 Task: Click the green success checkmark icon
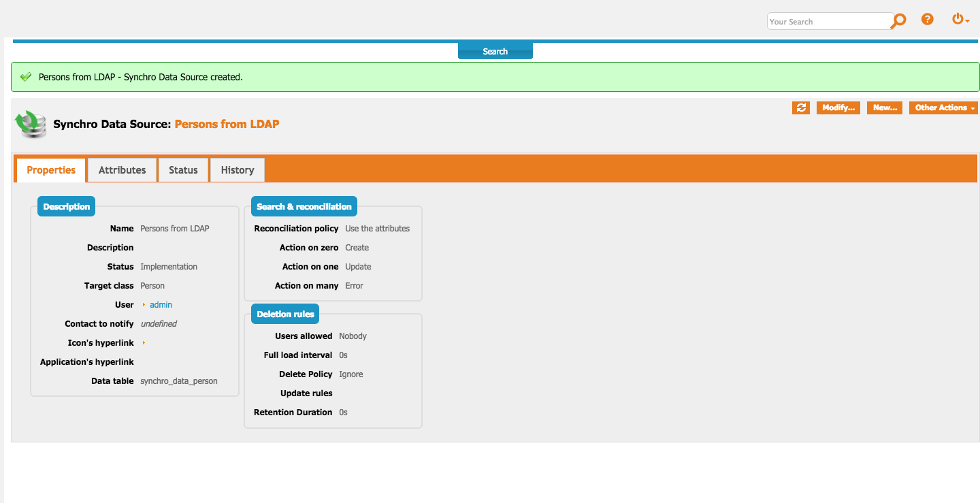(26, 78)
